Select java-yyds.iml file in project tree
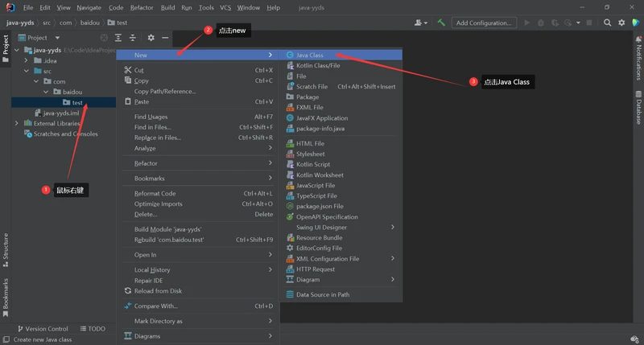The image size is (644, 345). 61,113
